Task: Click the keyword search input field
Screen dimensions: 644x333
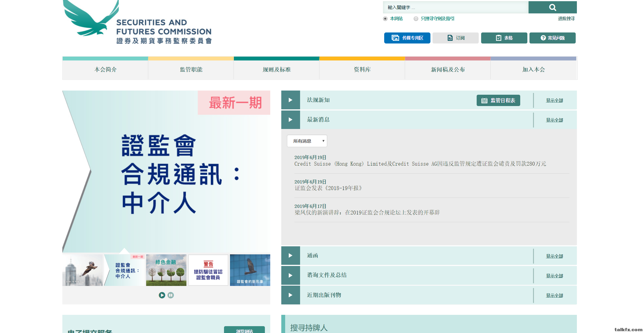Action: [456, 7]
